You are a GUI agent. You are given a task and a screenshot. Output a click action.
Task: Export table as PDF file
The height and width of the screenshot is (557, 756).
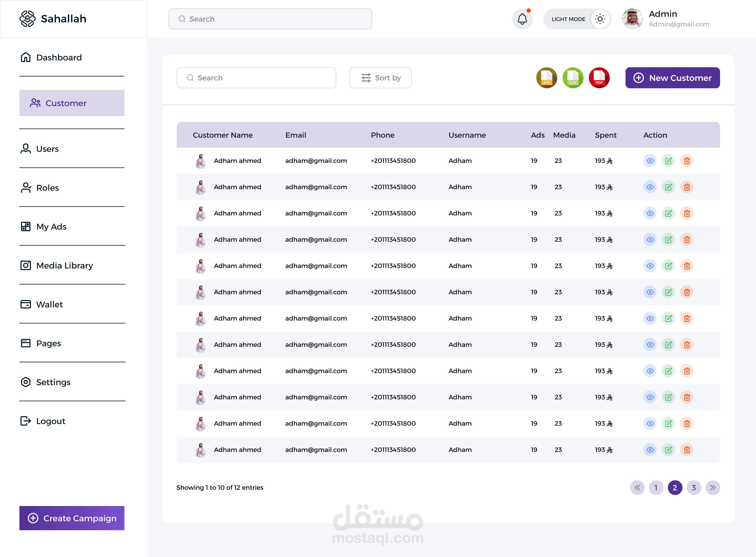click(x=599, y=78)
